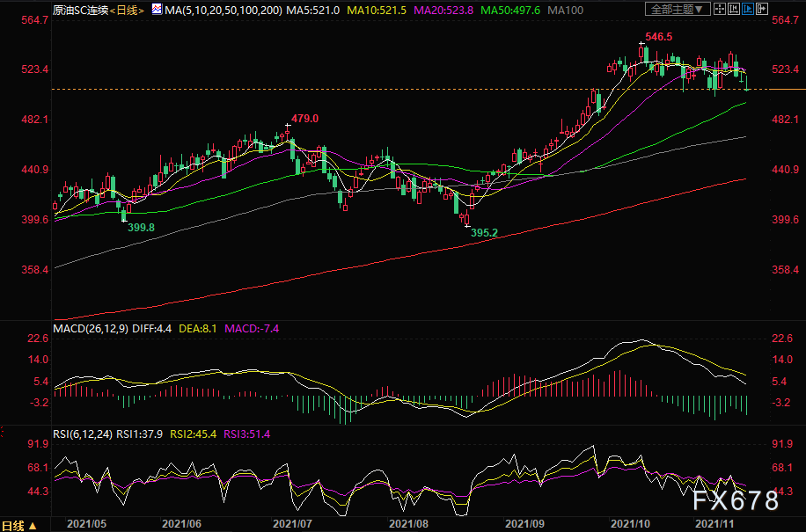This screenshot has height=532, width=806.
Task: Click the 91.9 RSI level on right axis
Action: (782, 444)
